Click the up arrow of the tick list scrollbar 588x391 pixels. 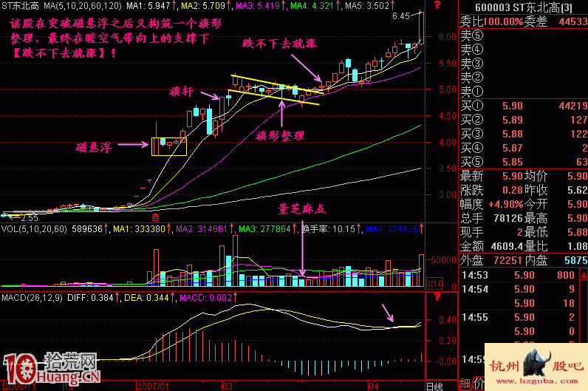(x=584, y=275)
